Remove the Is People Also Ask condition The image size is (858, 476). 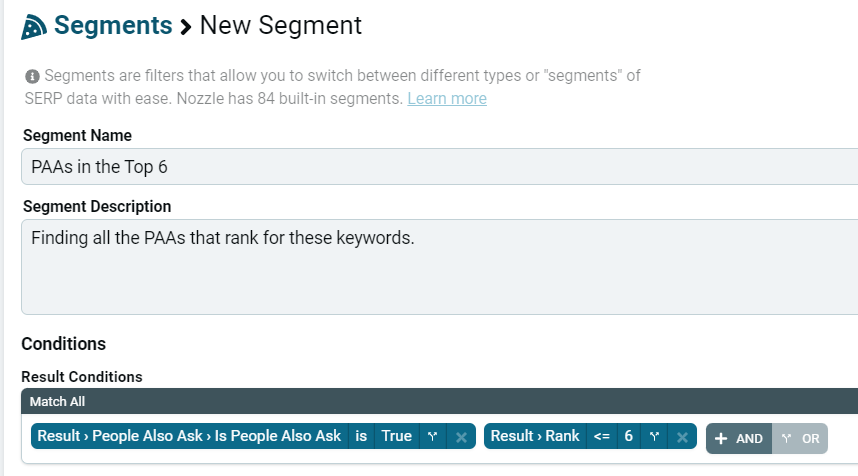[x=461, y=437]
